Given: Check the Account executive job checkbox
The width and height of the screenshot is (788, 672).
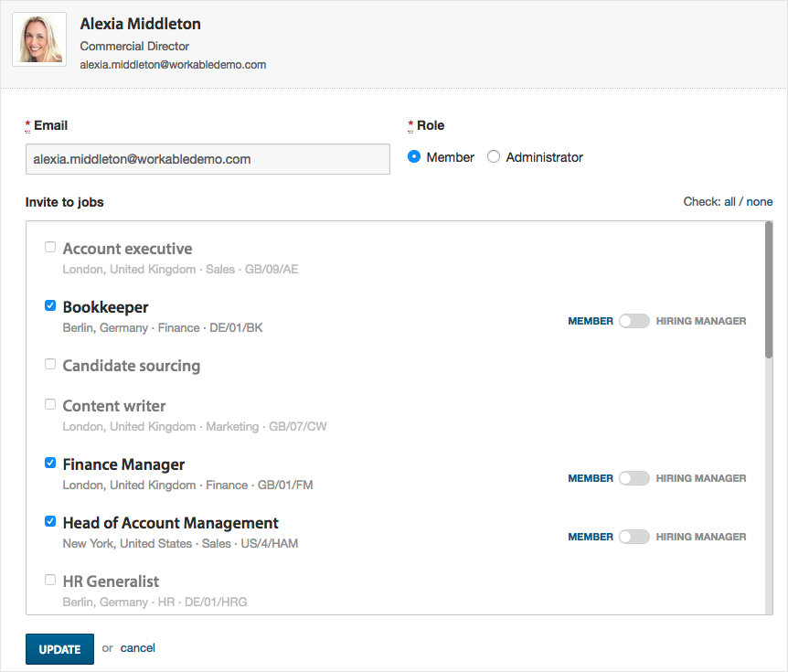Looking at the screenshot, I should [50, 247].
